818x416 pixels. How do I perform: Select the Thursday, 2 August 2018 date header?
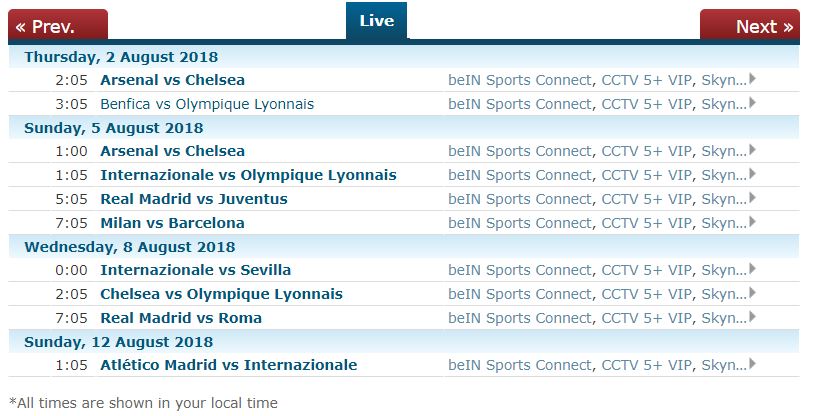pos(121,57)
